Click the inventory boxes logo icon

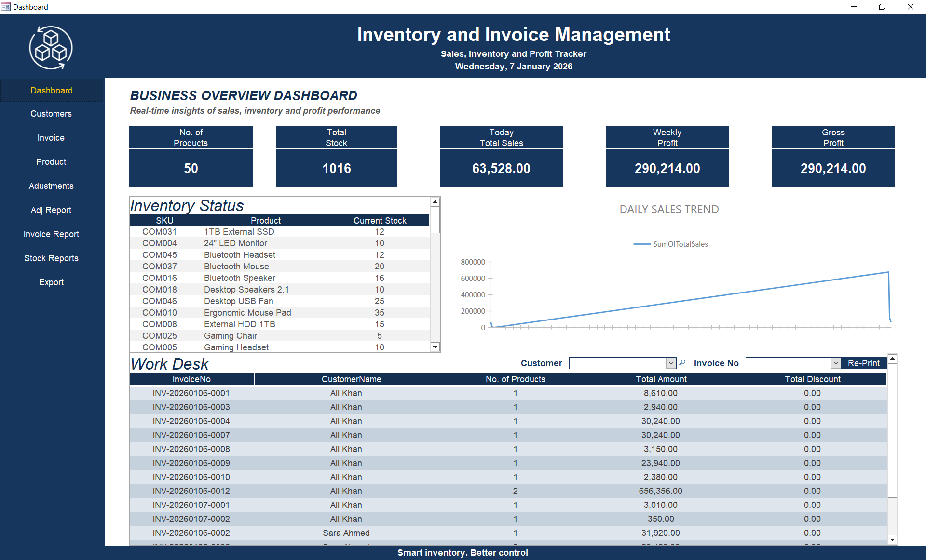[x=51, y=48]
